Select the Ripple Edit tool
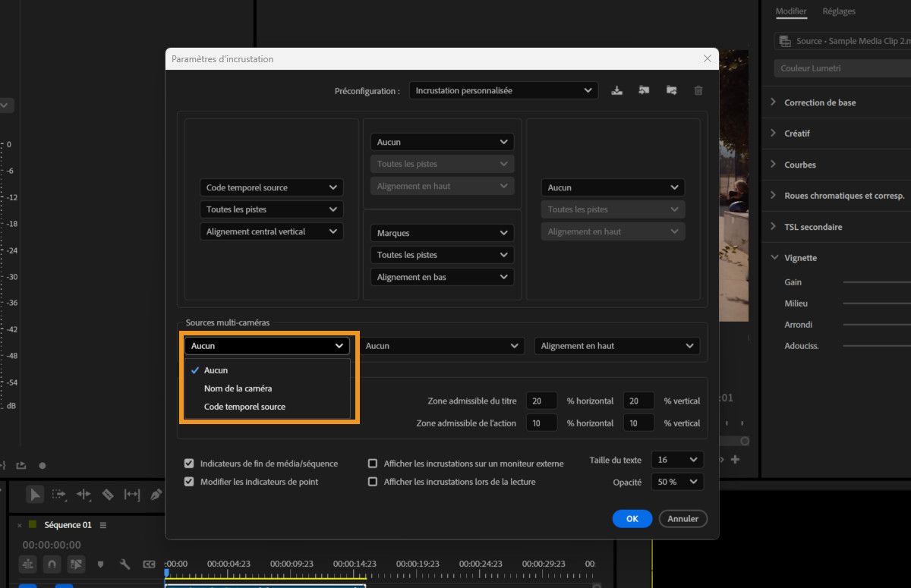 tap(84, 495)
